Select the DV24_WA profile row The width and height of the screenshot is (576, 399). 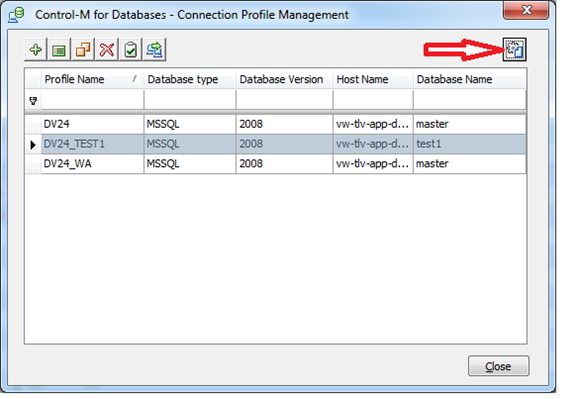[276, 163]
